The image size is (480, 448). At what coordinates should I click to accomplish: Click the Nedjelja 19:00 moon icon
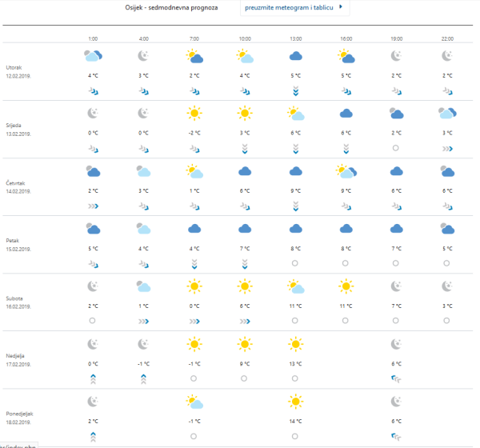pyautogui.click(x=397, y=344)
